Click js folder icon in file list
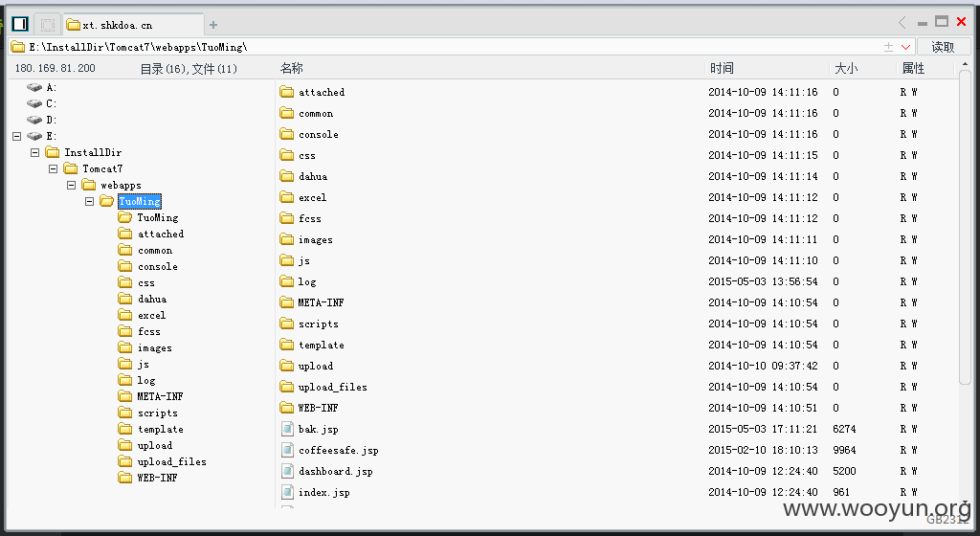The width and height of the screenshot is (980, 536). tap(287, 260)
